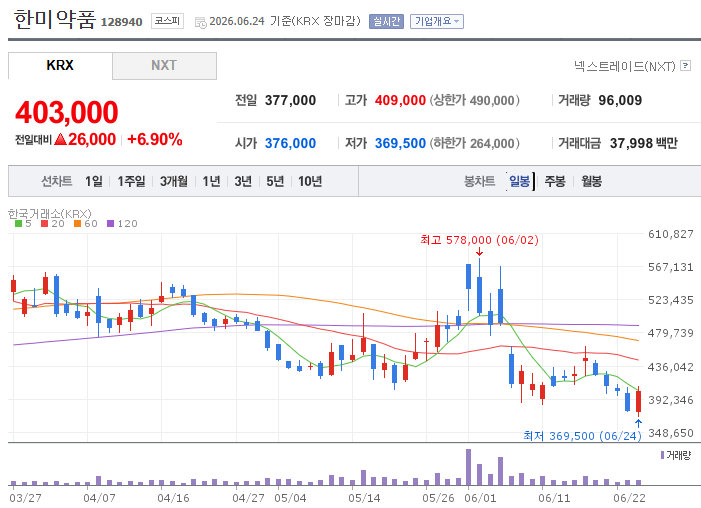Click the +6.90% change rate

point(155,140)
